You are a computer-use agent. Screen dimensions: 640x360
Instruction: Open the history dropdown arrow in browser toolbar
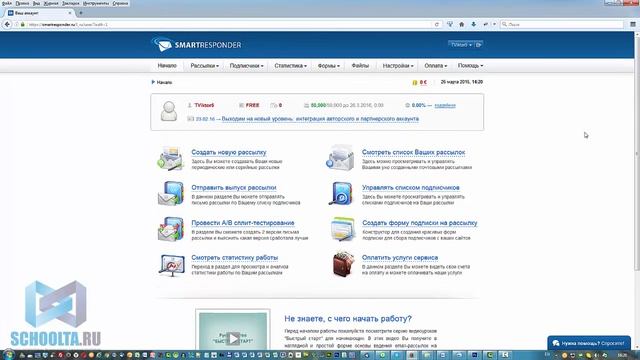[494, 24]
